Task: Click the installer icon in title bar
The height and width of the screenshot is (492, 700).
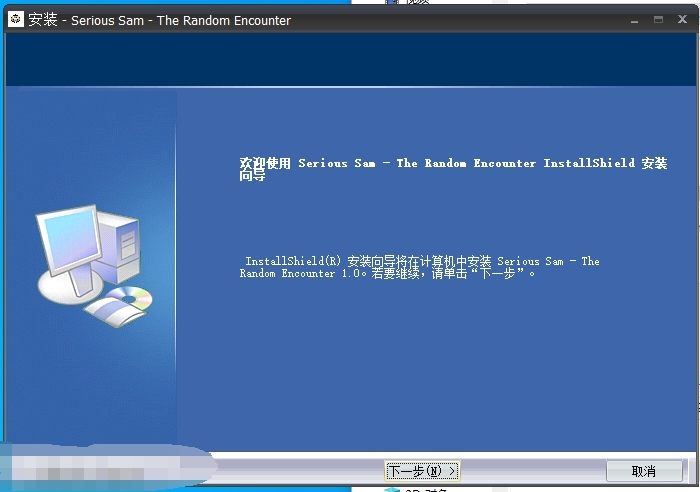Action: pos(16,19)
